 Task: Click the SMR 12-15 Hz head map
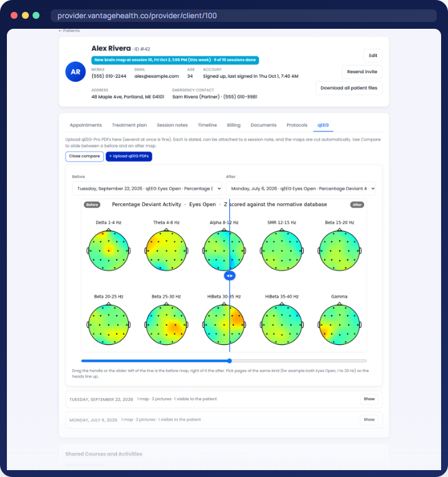(282, 250)
